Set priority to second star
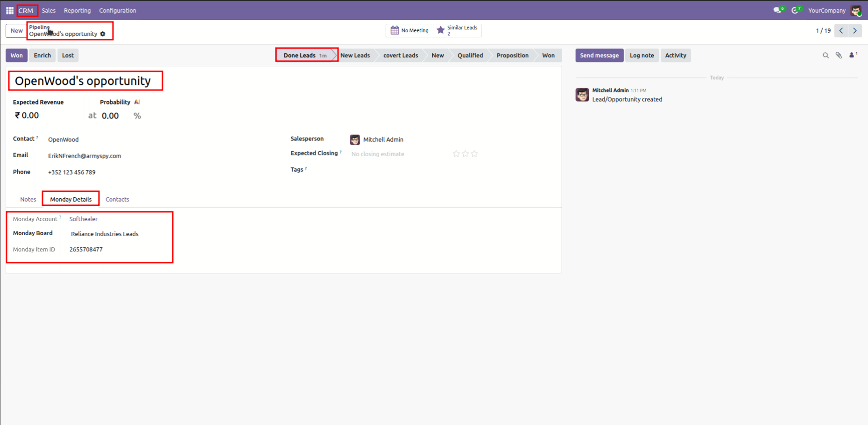868x425 pixels. 465,154
